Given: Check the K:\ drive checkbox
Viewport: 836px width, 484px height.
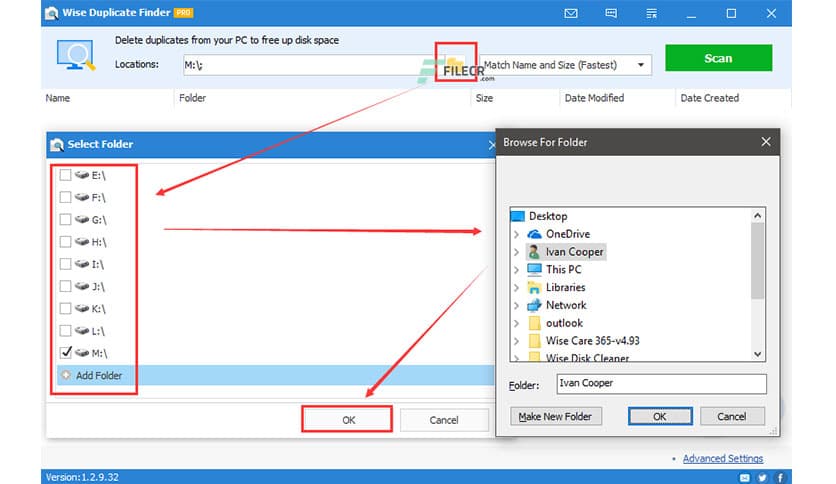Looking at the screenshot, I should (65, 309).
